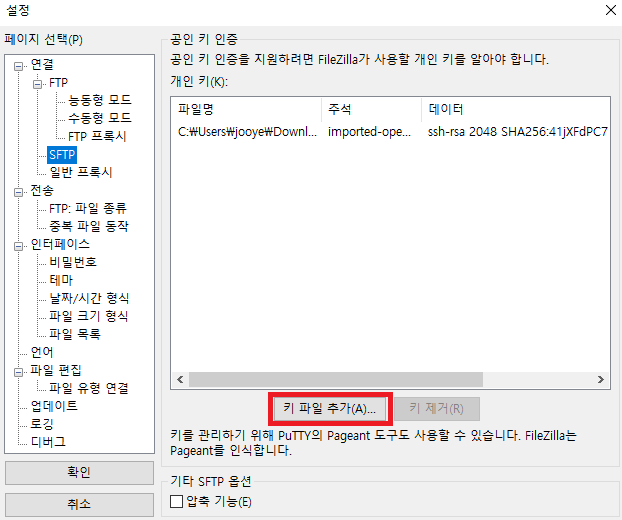Open the 파일 크기 형식 page
This screenshot has height=520, width=622.
[88, 316]
